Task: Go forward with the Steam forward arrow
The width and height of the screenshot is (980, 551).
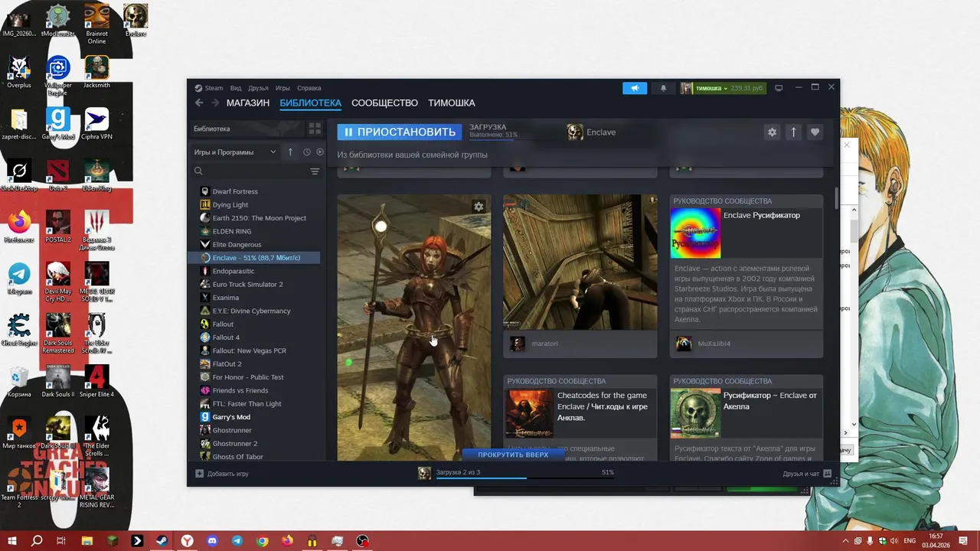Action: tap(215, 103)
